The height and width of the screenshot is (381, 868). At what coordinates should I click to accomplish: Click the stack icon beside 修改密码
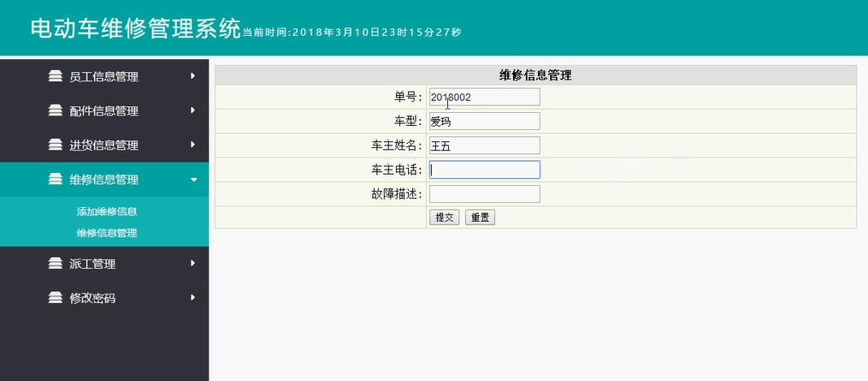pyautogui.click(x=56, y=298)
